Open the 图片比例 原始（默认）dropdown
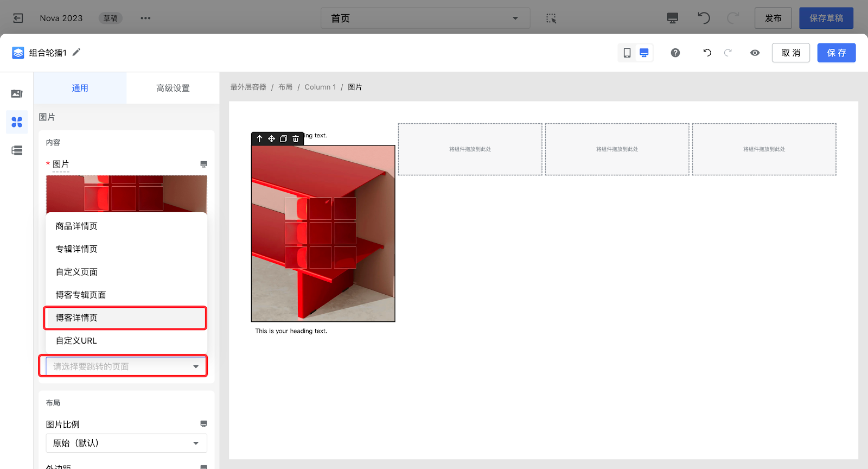The image size is (868, 469). point(126,443)
